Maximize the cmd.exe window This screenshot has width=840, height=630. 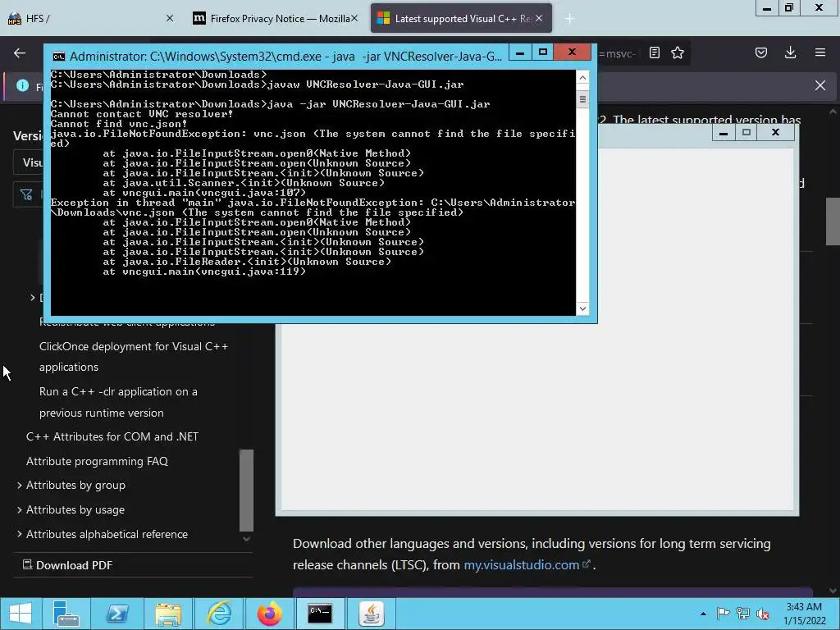click(543, 52)
